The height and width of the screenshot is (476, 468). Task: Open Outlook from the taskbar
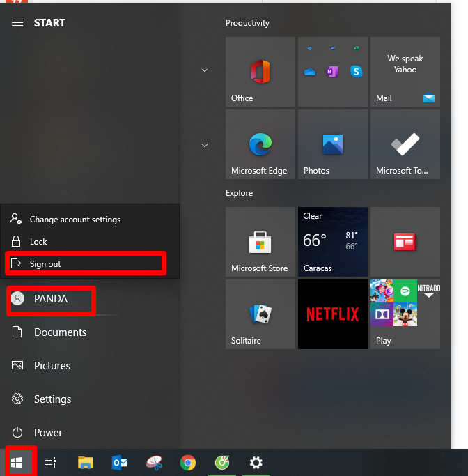[120, 463]
